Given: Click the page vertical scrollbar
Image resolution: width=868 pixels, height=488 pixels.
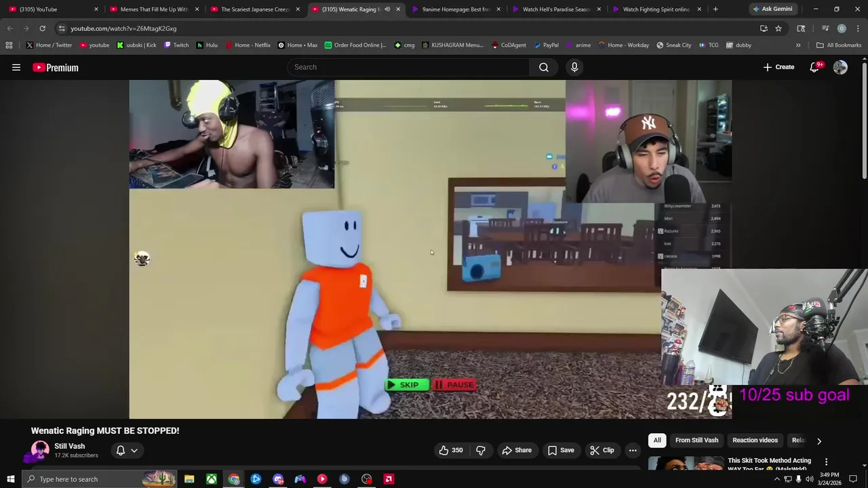Looking at the screenshot, I should [864, 120].
